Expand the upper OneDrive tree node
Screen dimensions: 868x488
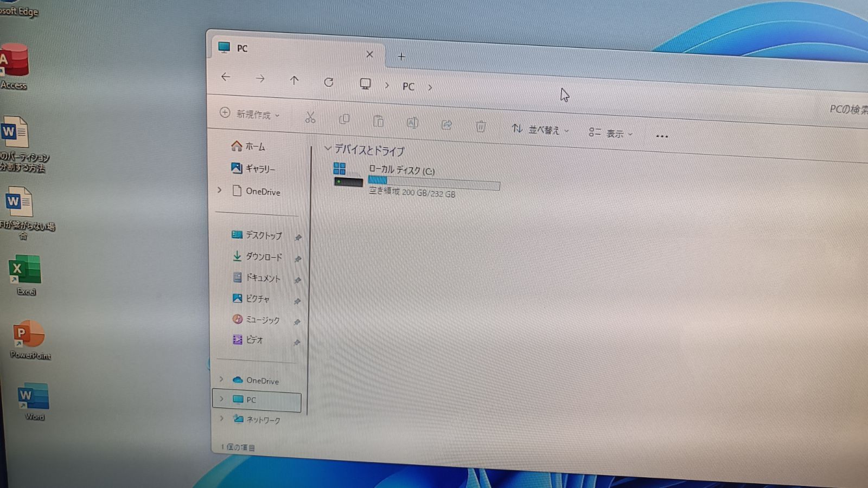point(220,190)
